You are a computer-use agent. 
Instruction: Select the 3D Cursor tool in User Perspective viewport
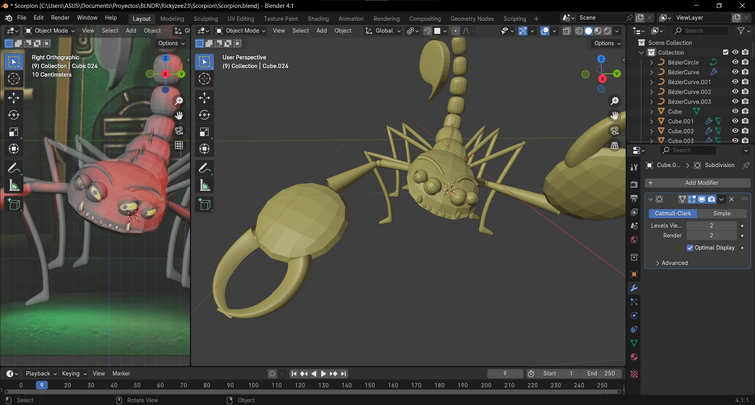tap(205, 78)
